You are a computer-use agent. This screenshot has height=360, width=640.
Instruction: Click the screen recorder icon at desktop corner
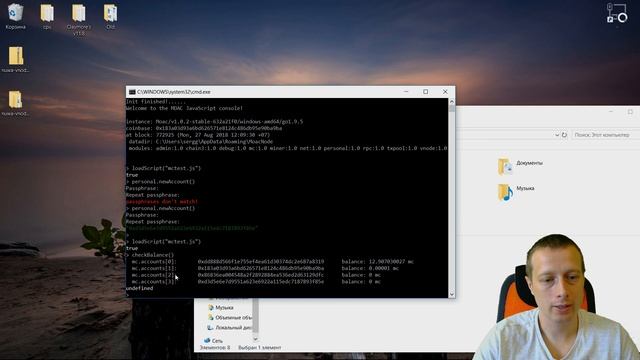pyautogui.click(x=616, y=13)
